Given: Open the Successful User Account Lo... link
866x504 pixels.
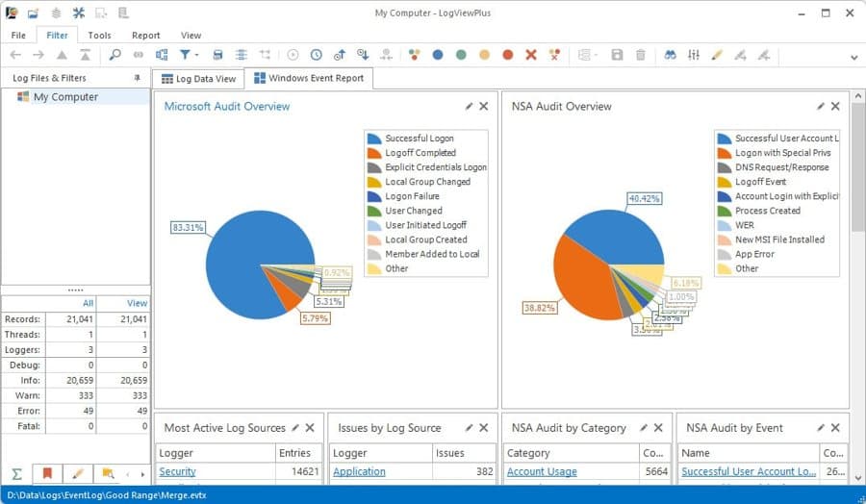Looking at the screenshot, I should (x=749, y=471).
